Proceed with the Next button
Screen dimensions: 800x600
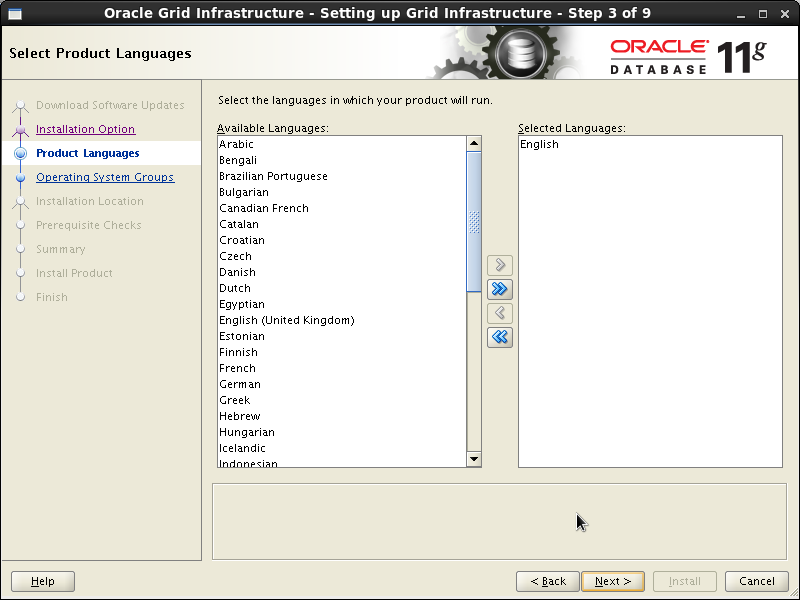pos(613,581)
